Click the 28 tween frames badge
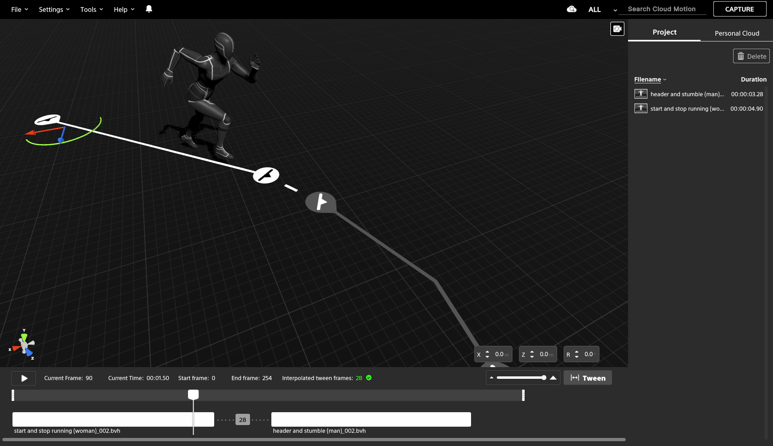The width and height of the screenshot is (773, 446). pos(242,420)
